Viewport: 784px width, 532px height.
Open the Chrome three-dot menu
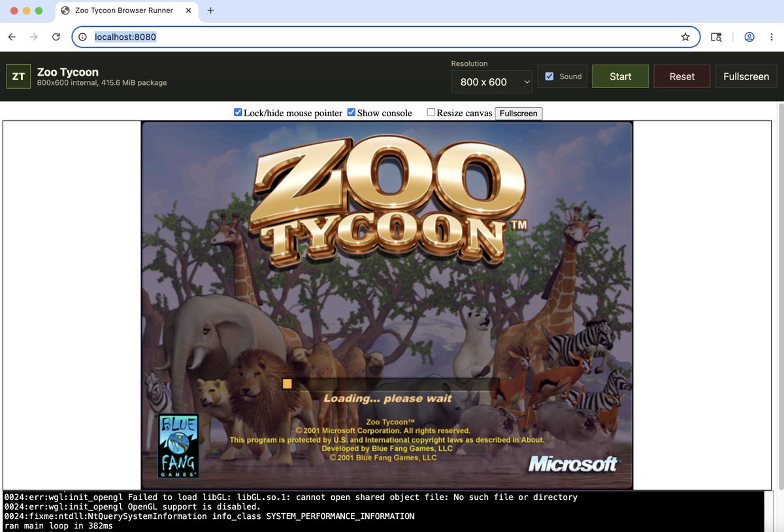772,37
